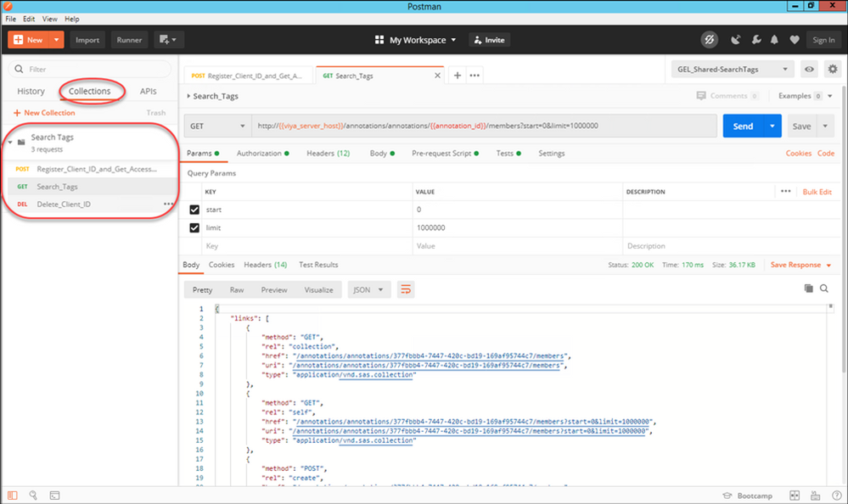
Task: Click the sidebar Filter search field
Action: (x=90, y=70)
